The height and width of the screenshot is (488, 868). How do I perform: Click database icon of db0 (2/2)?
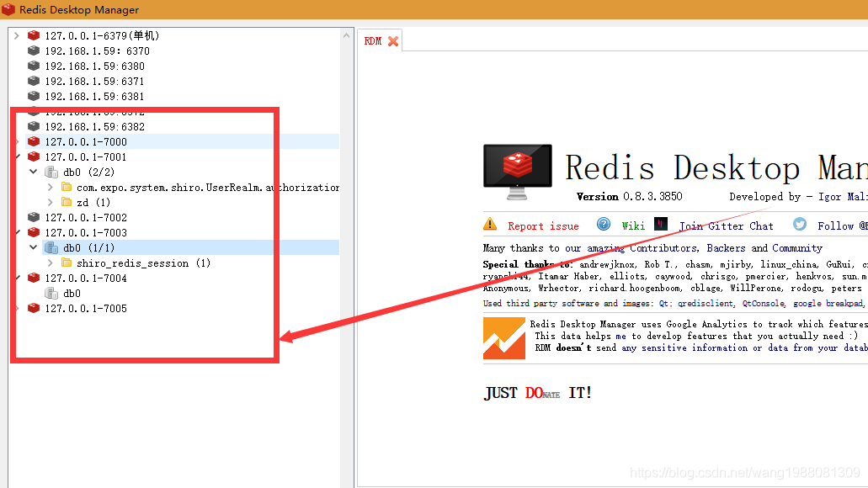coord(51,172)
